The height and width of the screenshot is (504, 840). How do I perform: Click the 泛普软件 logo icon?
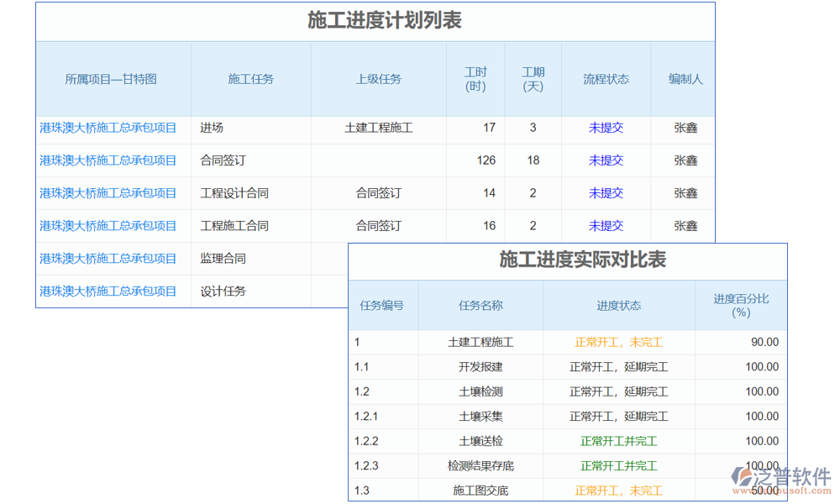pyautogui.click(x=740, y=477)
